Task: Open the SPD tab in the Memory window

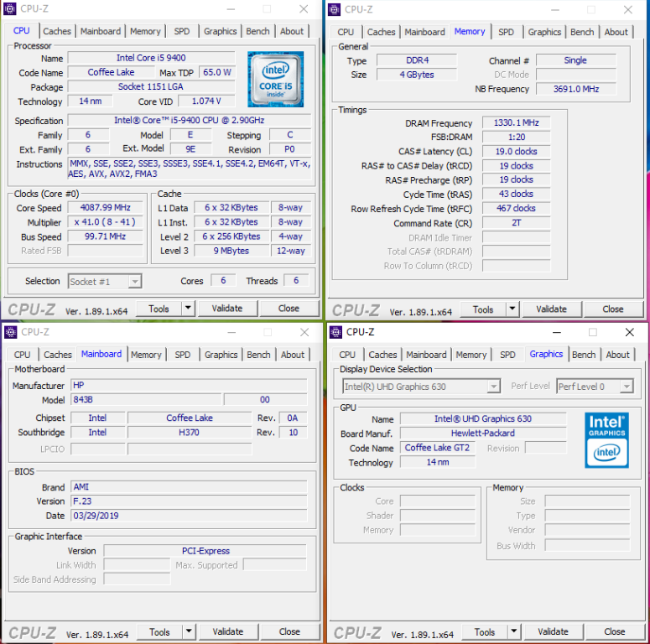Action: (506, 33)
